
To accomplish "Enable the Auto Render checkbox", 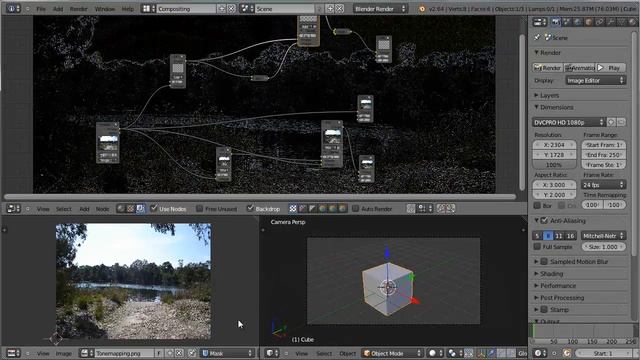I will point(356,209).
